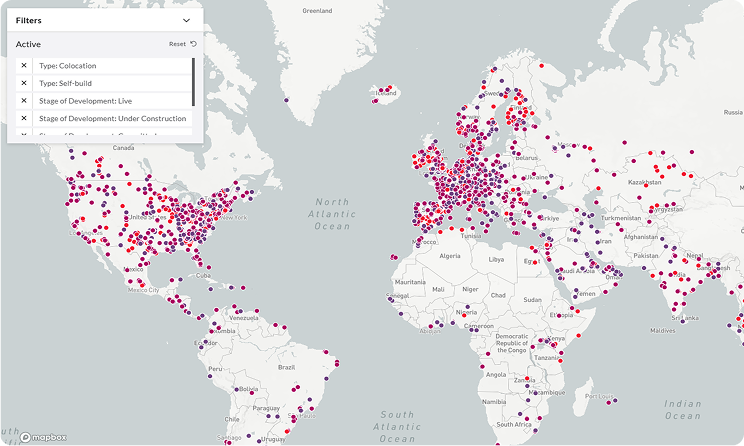This screenshot has width=744, height=446.
Task: Remove the Type: Self-build filter
Action: click(x=24, y=83)
